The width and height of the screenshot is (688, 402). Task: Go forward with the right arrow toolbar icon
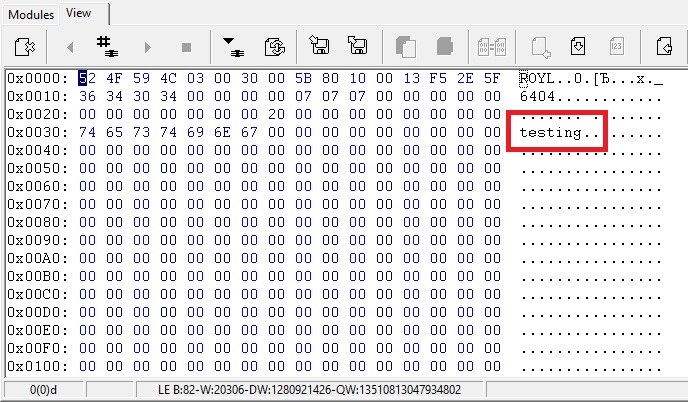(x=147, y=47)
